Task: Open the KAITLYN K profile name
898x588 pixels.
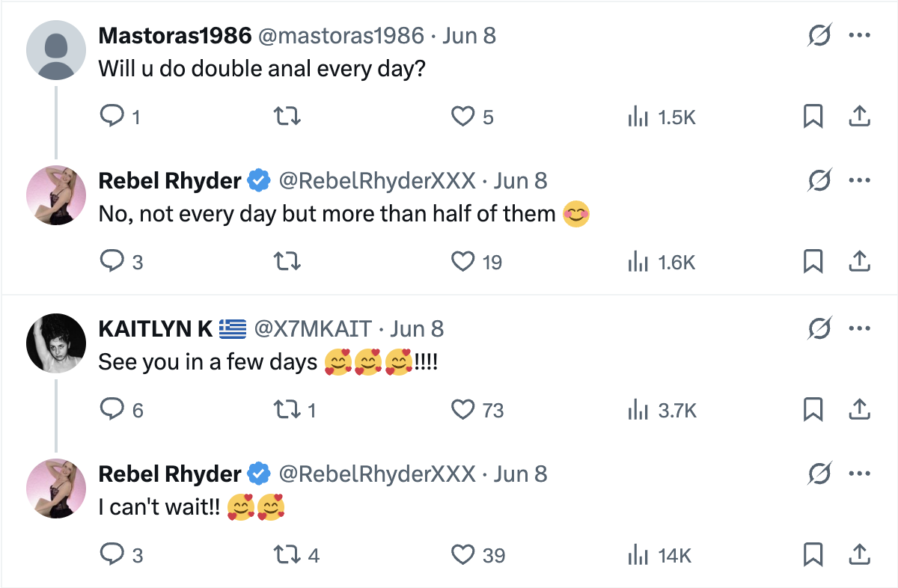Action: [156, 328]
